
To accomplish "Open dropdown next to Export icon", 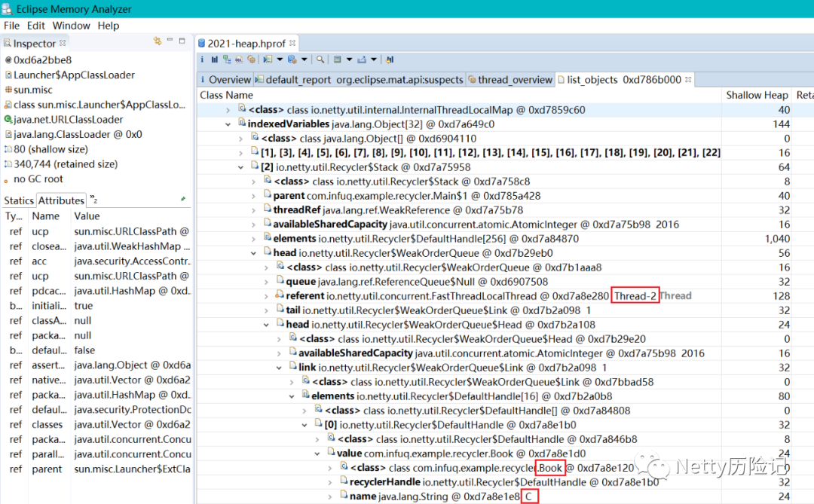I will tap(374, 60).
